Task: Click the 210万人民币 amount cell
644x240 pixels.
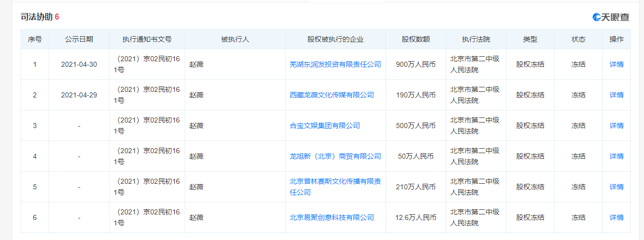Action: tap(416, 187)
